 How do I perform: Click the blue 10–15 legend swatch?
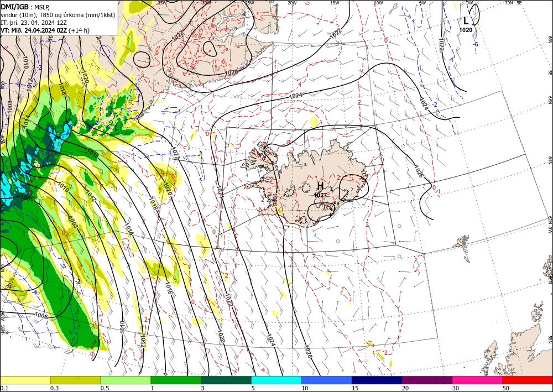327,380
